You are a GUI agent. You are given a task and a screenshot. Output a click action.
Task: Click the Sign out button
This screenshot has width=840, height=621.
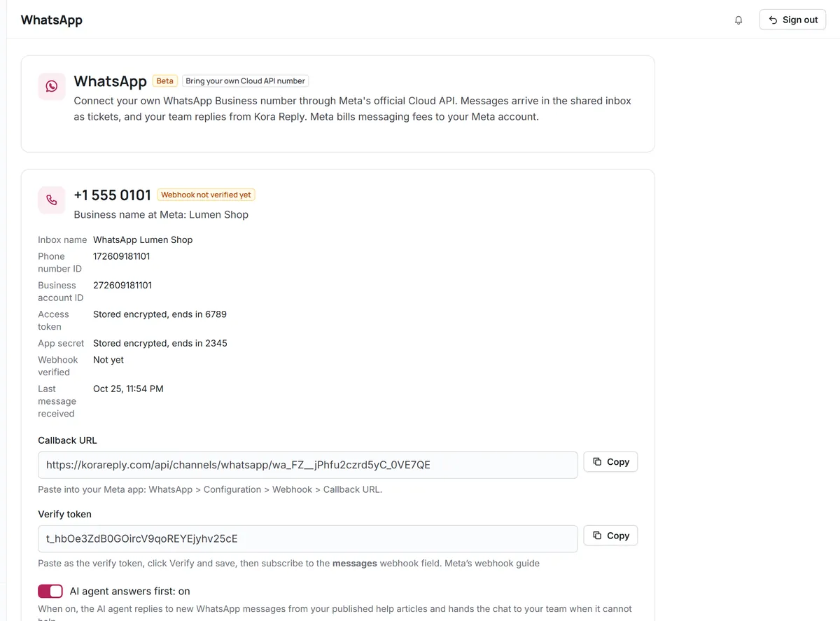click(x=792, y=20)
